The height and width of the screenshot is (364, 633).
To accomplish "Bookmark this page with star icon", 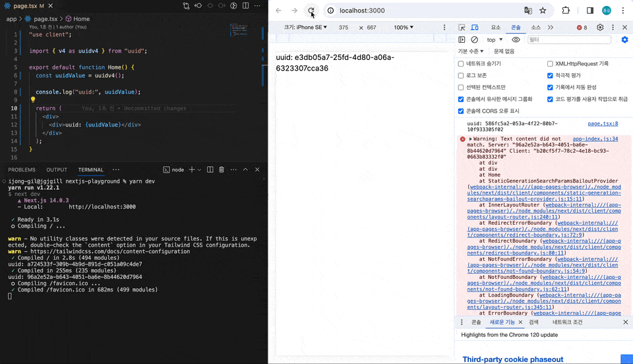I will click(543, 11).
